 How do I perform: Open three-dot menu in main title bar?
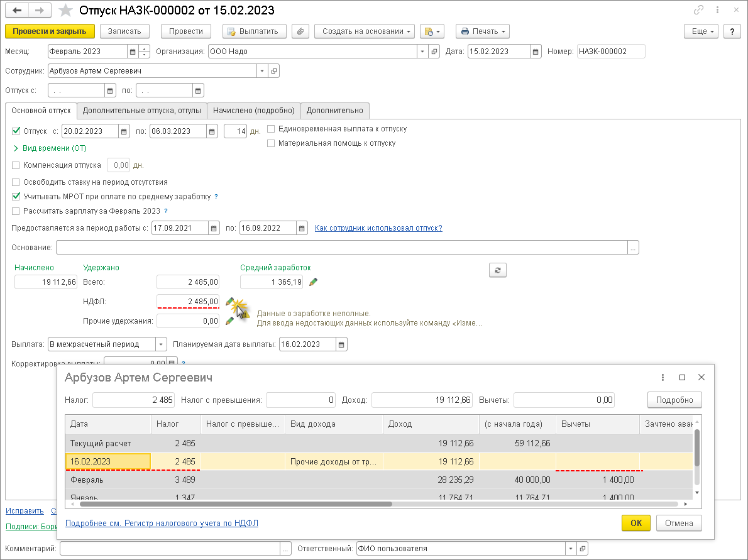pos(717,10)
